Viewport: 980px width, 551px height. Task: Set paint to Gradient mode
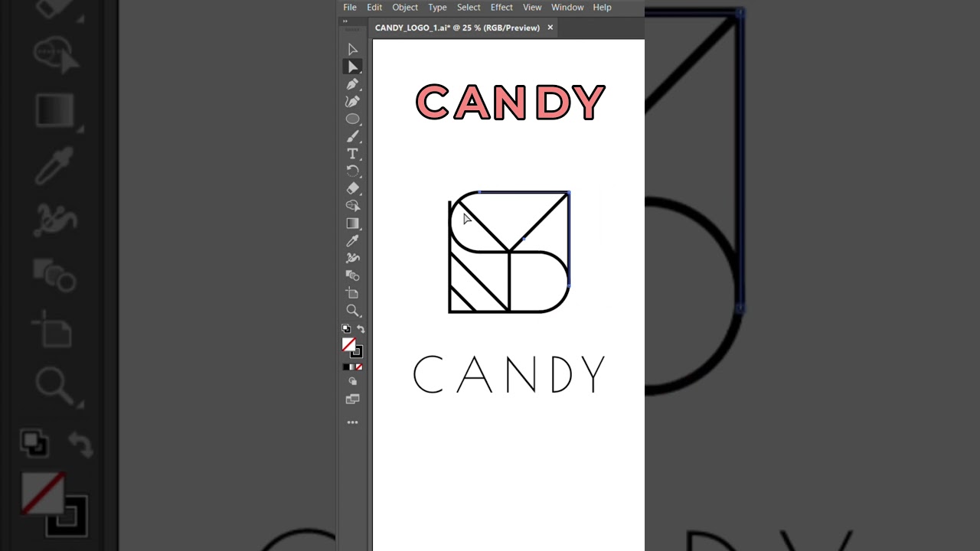(x=352, y=367)
